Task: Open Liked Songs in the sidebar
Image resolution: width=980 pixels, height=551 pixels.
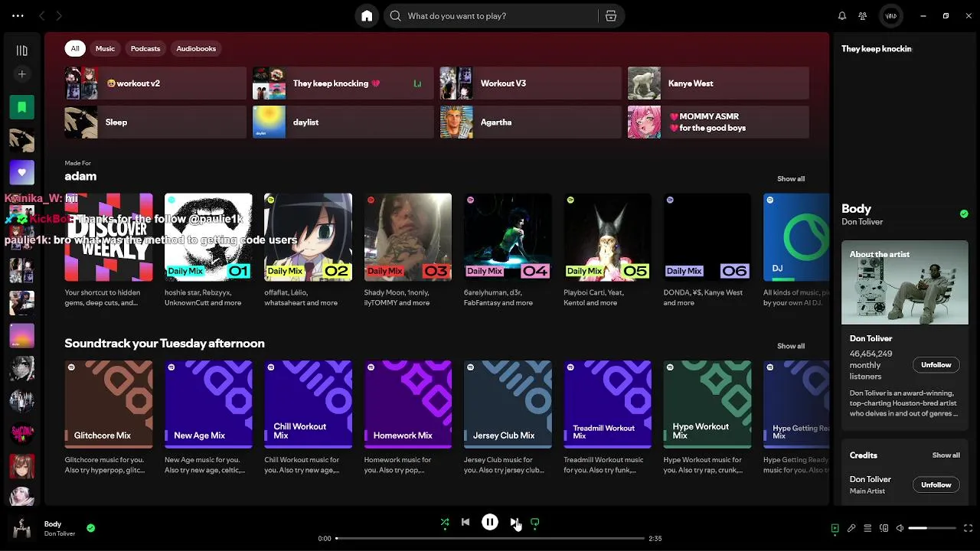Action: tap(22, 172)
